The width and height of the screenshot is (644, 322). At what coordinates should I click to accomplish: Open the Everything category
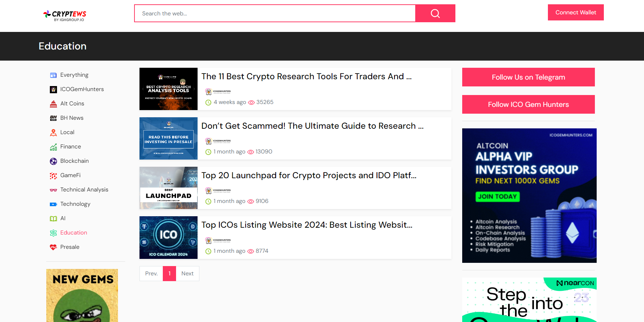[x=74, y=75]
